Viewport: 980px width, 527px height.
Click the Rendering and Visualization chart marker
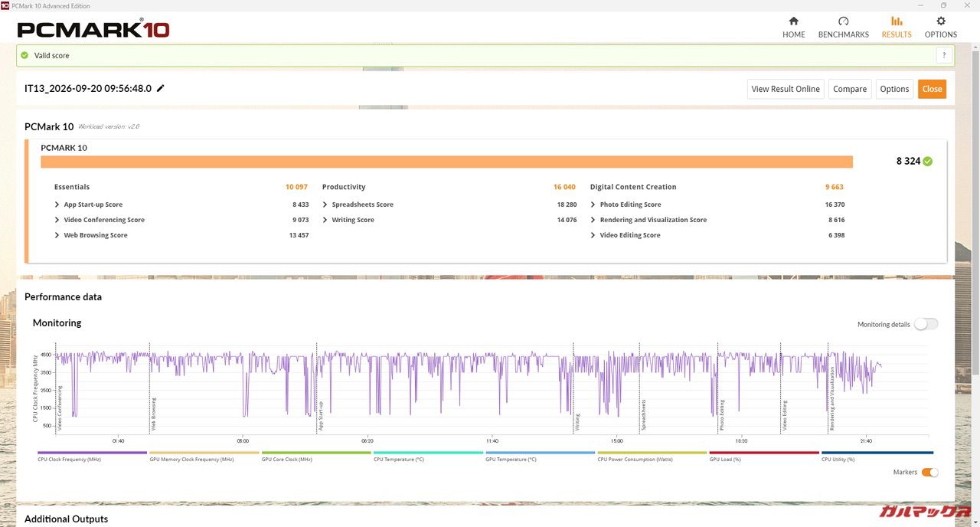pyautogui.click(x=832, y=398)
